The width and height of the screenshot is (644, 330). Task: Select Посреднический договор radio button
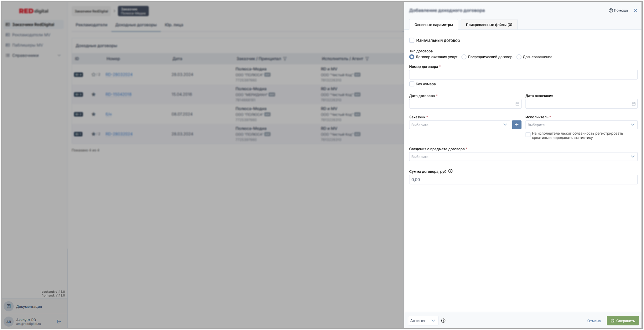[x=464, y=57]
